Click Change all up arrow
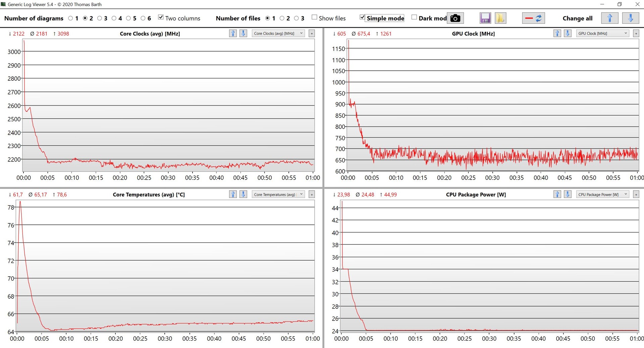 [609, 18]
